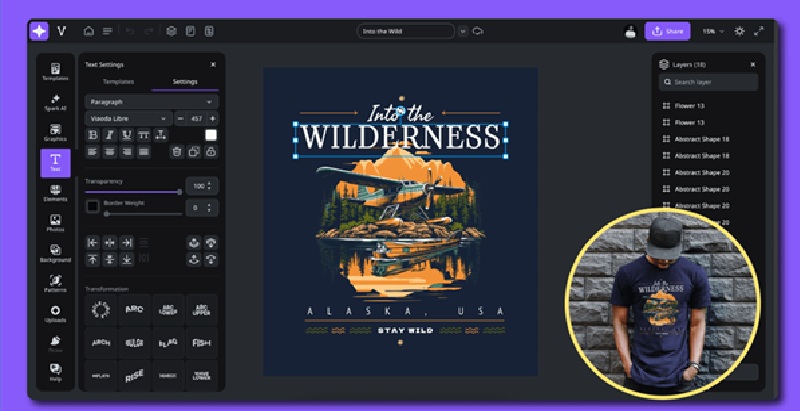Image resolution: width=800 pixels, height=411 pixels.
Task: Toggle italic text formatting
Action: coord(110,135)
